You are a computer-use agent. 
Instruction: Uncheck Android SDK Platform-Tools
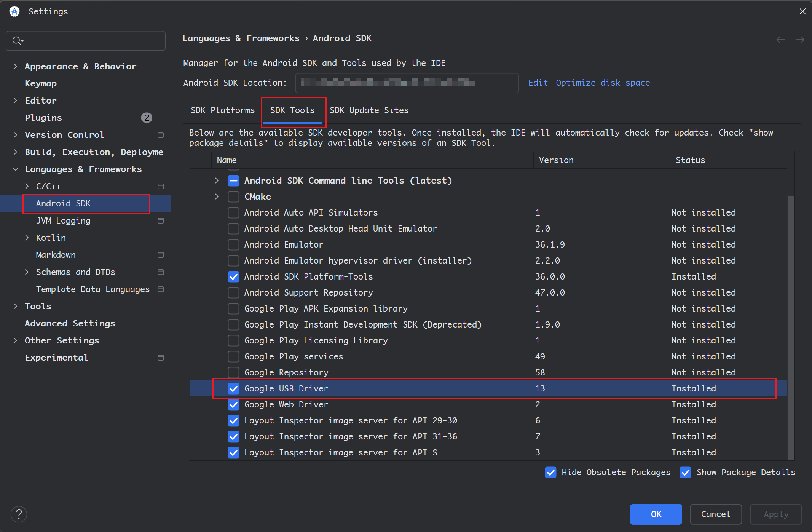(233, 276)
